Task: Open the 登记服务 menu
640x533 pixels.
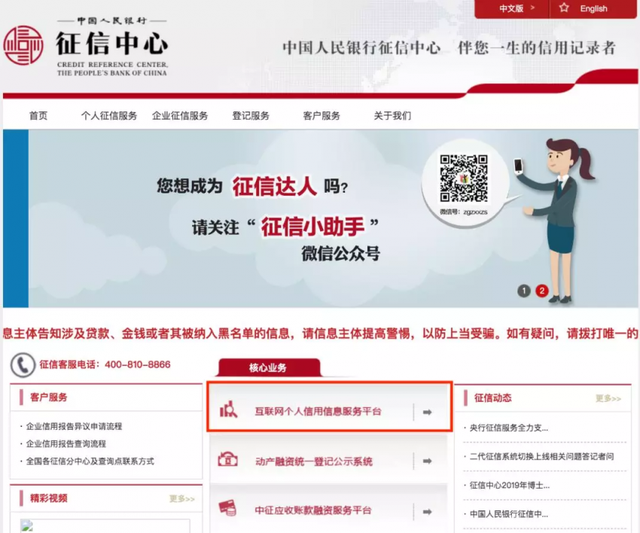Action: (251, 115)
